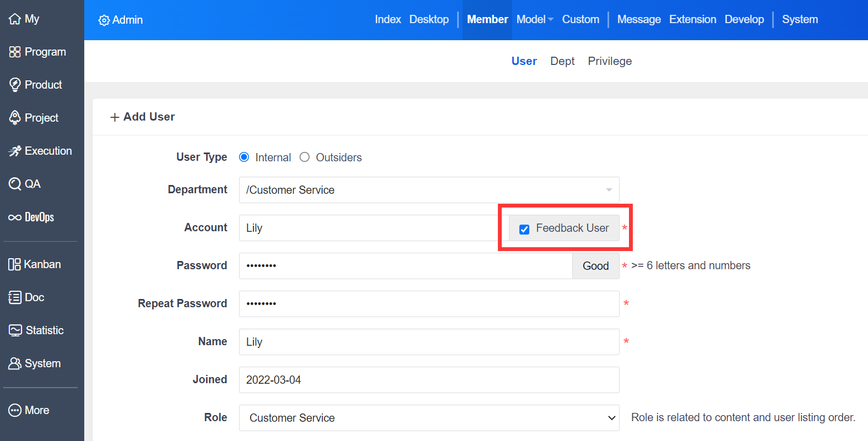Click the Product lightbulb icon
The height and width of the screenshot is (441, 868).
pyautogui.click(x=15, y=85)
